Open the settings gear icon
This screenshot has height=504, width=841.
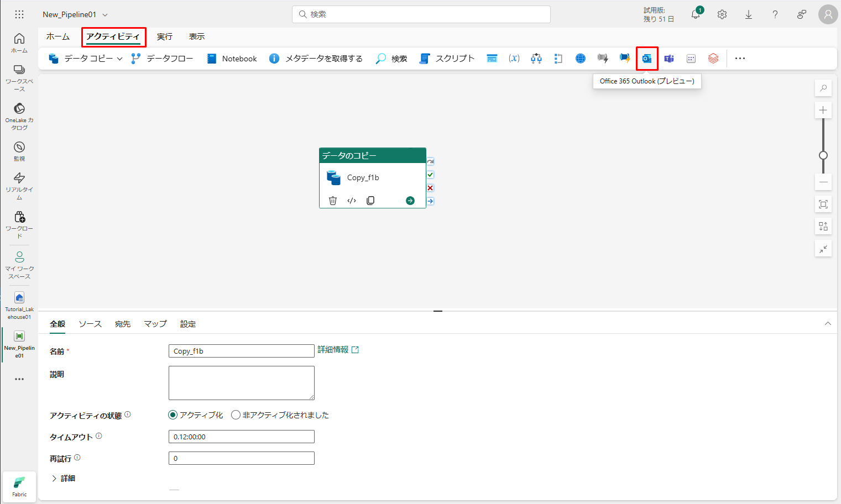(722, 15)
